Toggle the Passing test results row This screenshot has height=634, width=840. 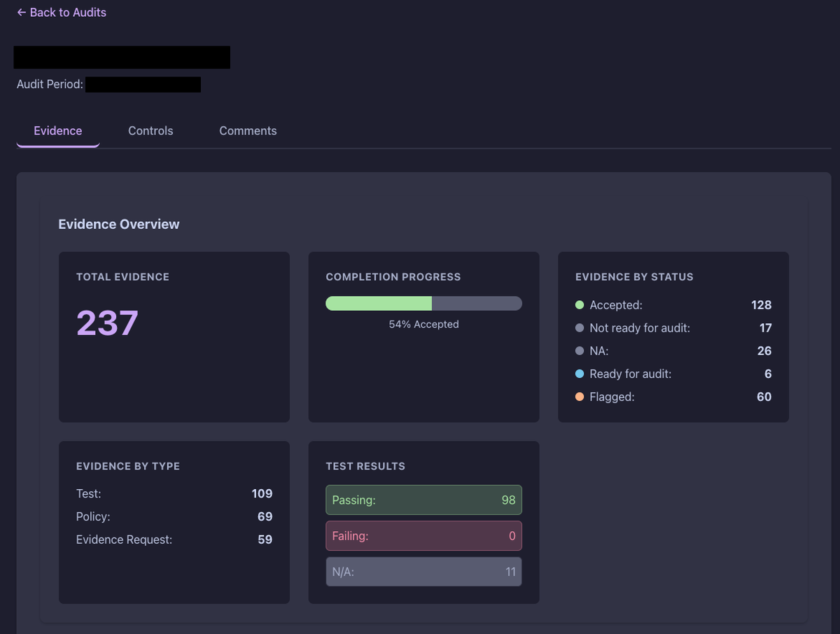coord(423,500)
